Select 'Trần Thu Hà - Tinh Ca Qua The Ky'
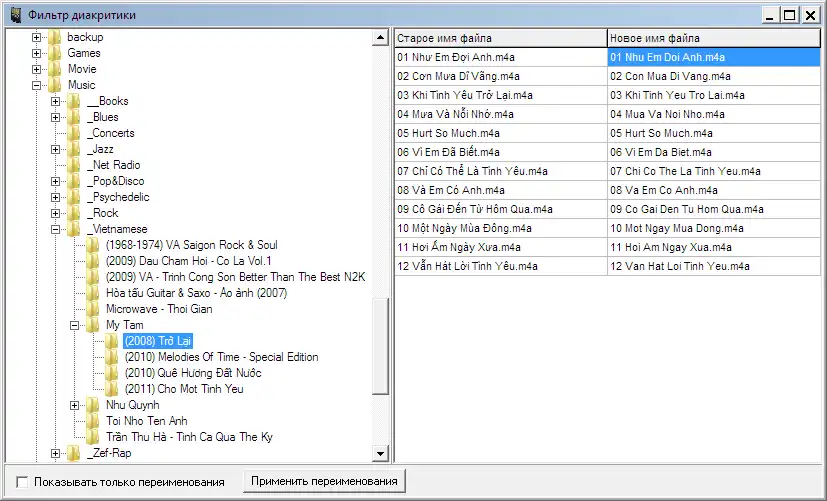The image size is (827, 501). pos(189,437)
